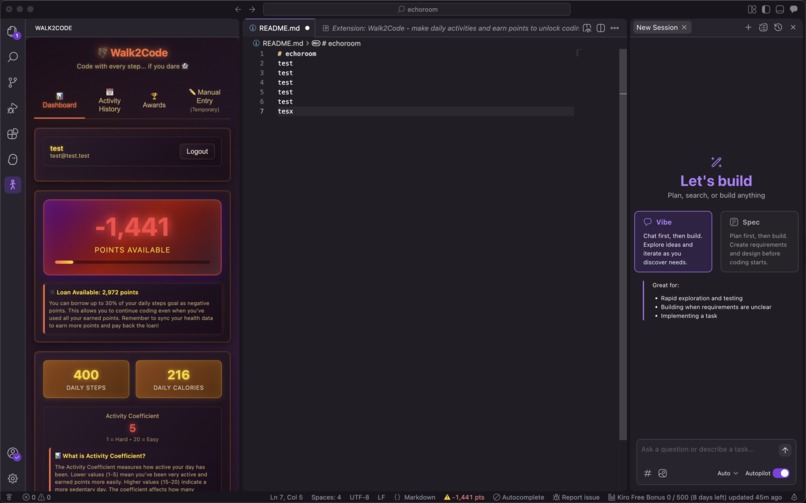
Task: Click the -1,441 Points Available card
Action: (x=132, y=237)
